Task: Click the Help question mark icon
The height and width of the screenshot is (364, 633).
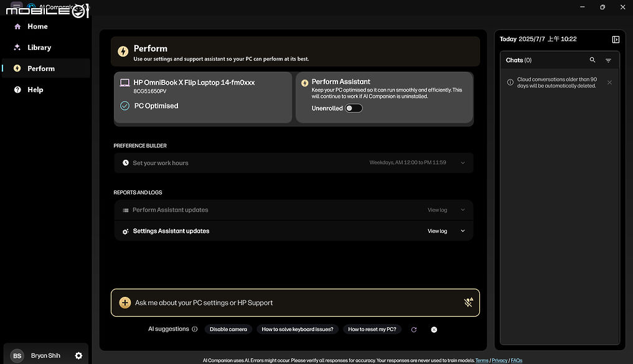Action: tap(17, 90)
